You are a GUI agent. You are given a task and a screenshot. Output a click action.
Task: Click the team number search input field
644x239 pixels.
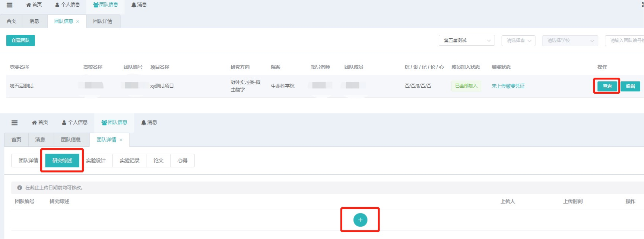click(x=625, y=41)
